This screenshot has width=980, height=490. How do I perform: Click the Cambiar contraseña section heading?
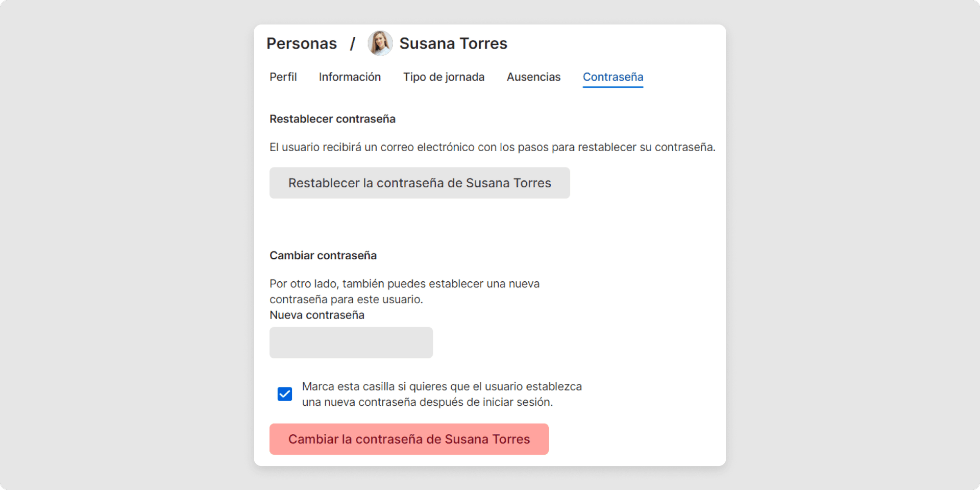point(323,255)
